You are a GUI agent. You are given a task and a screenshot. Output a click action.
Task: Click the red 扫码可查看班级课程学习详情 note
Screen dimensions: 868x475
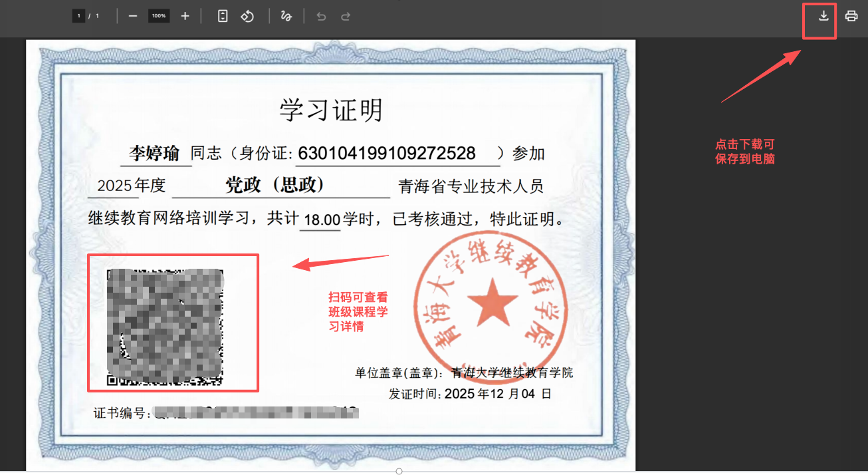[x=358, y=311]
